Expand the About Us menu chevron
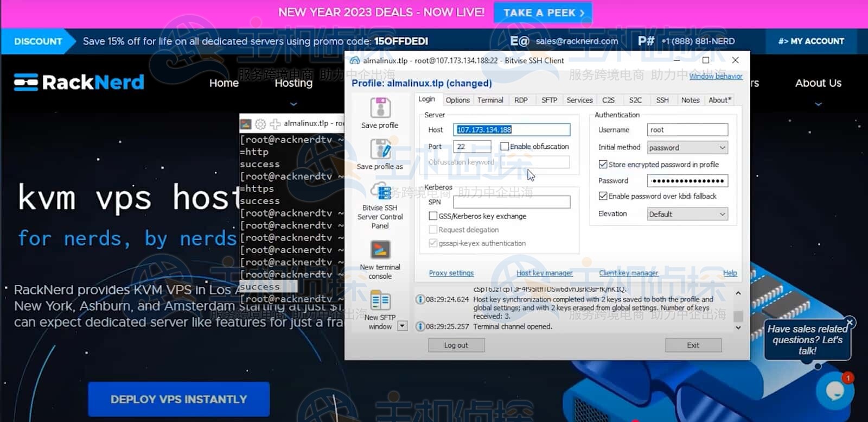This screenshot has height=422, width=868. (x=818, y=104)
